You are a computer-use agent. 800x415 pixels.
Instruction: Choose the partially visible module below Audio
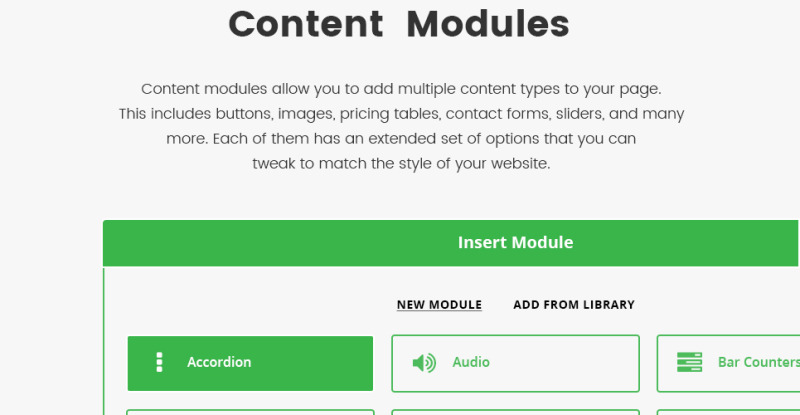[x=515, y=412]
